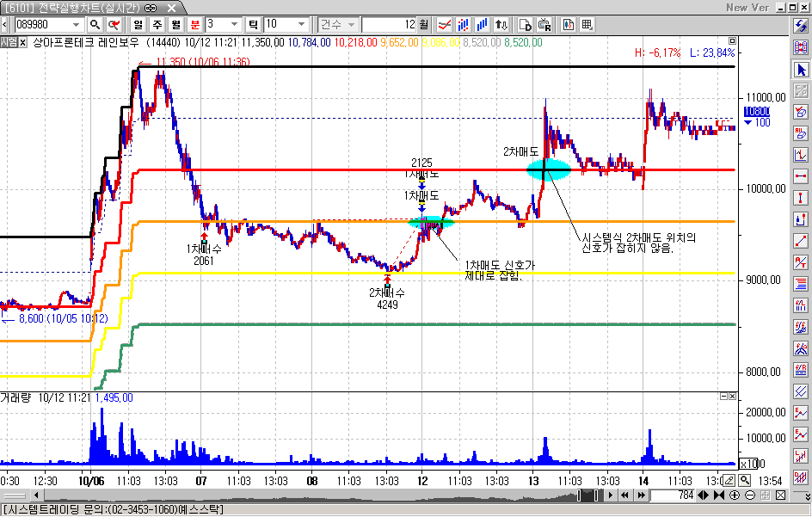This screenshot has height=517, width=812.
Task: Click the zoom-in plus button at the bottom
Action: pyautogui.click(x=734, y=495)
